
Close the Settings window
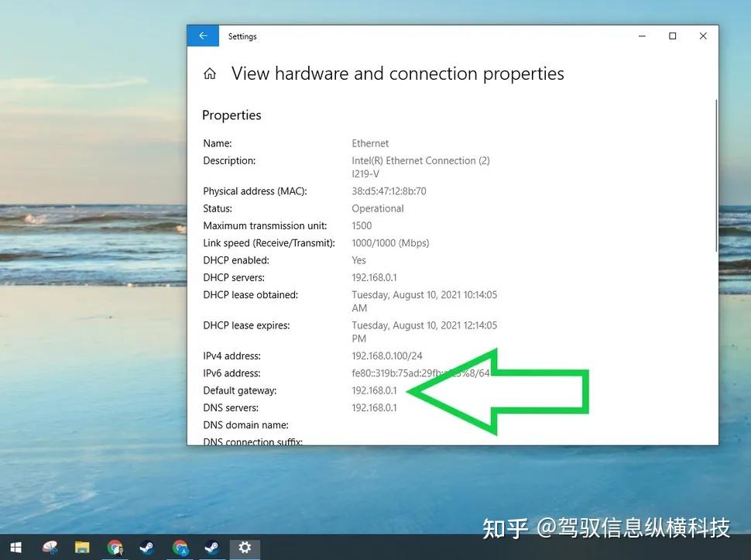[x=703, y=36]
